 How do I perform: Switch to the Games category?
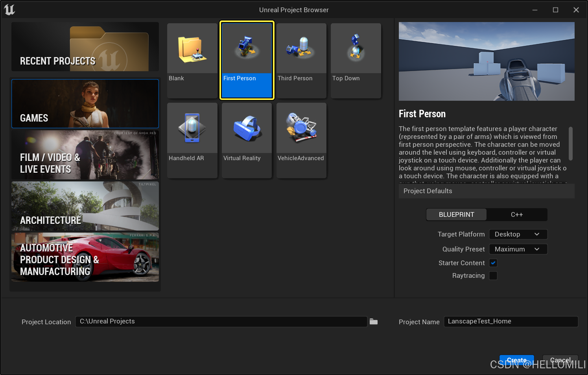[x=85, y=104]
